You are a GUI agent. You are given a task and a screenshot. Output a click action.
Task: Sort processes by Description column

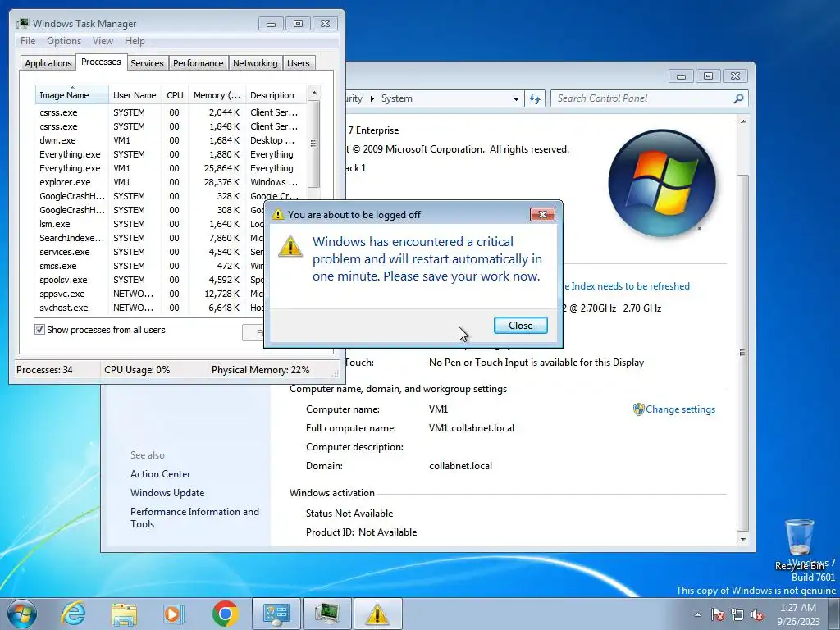276,95
